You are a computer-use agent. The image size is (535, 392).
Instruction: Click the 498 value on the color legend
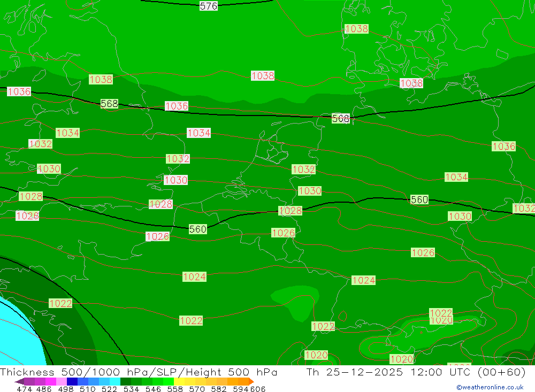tap(65, 389)
